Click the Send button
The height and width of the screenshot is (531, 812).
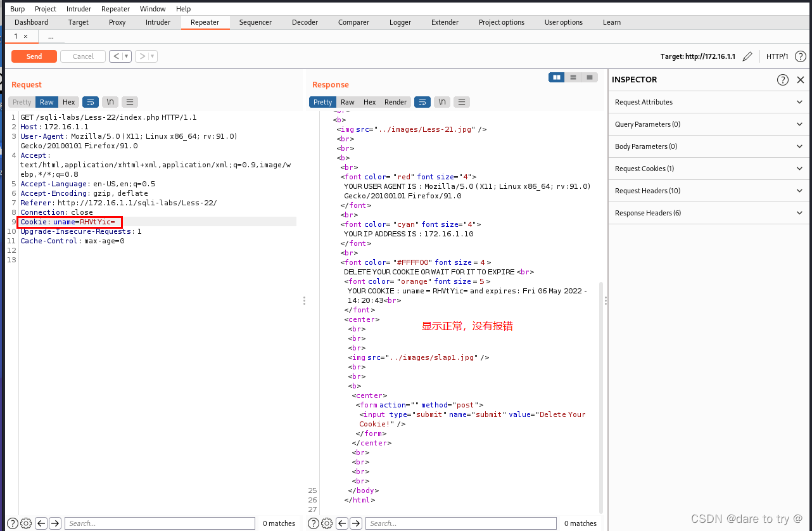click(34, 56)
